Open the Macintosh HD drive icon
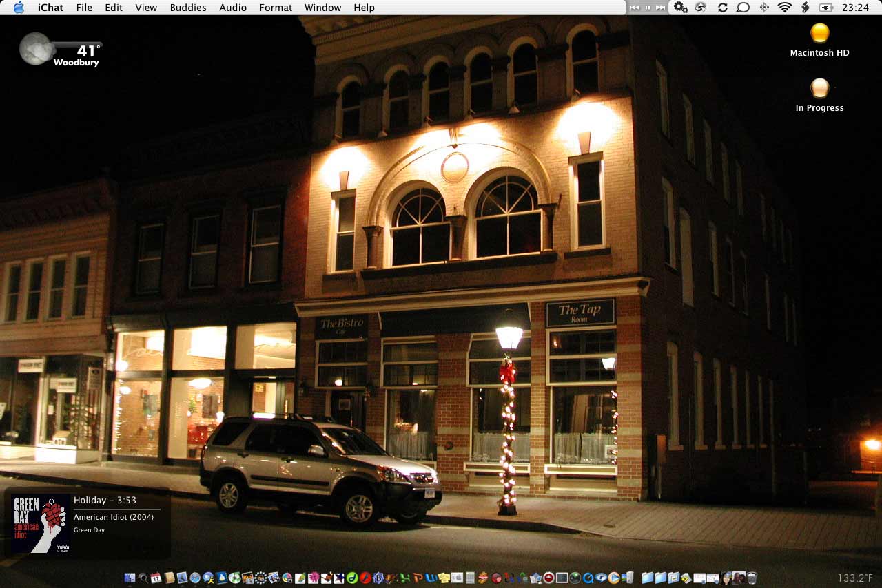This screenshot has height=588, width=882. tap(819, 32)
